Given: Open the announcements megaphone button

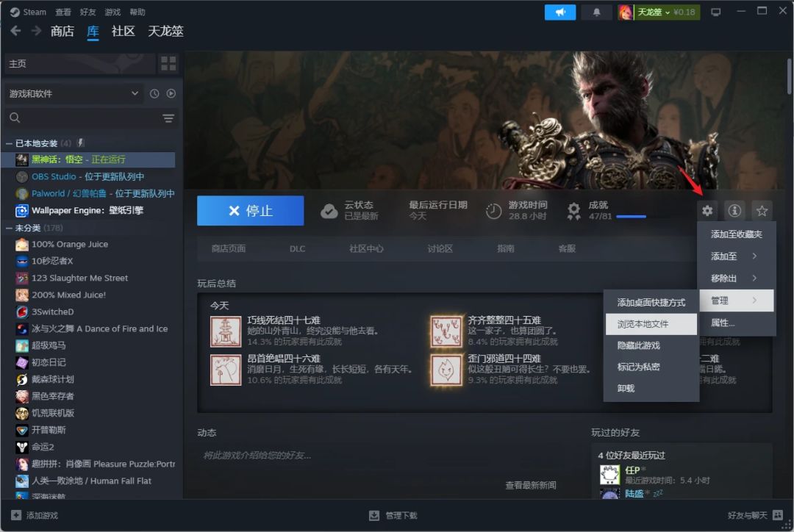Looking at the screenshot, I should [560, 12].
